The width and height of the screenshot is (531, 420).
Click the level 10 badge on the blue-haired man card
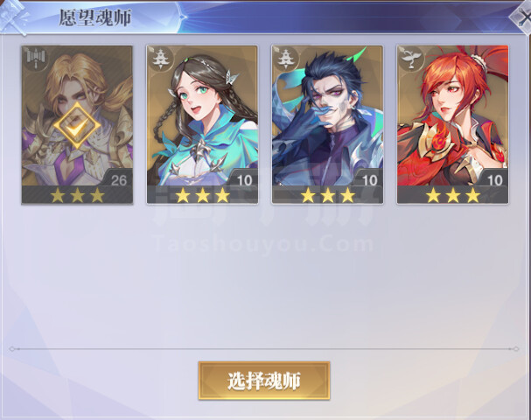(x=369, y=179)
